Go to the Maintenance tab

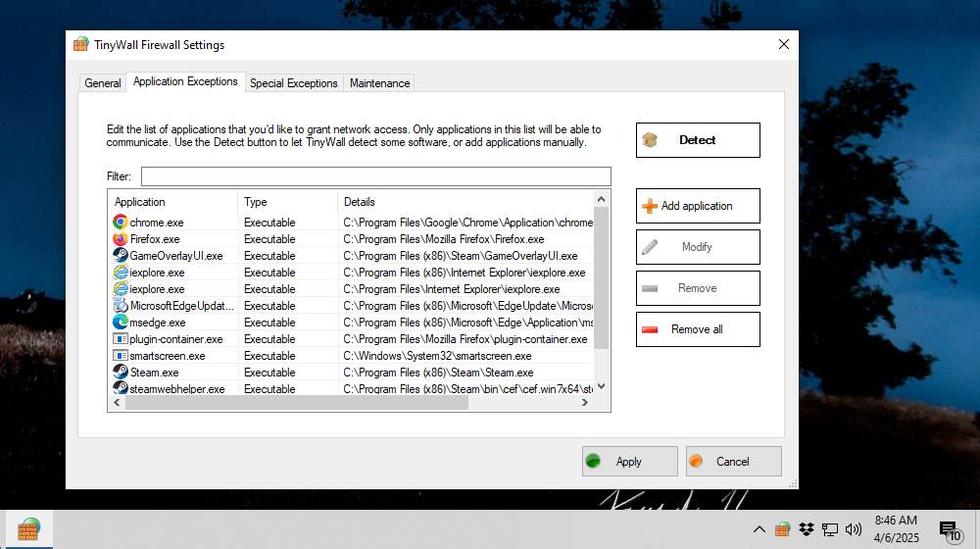[379, 83]
